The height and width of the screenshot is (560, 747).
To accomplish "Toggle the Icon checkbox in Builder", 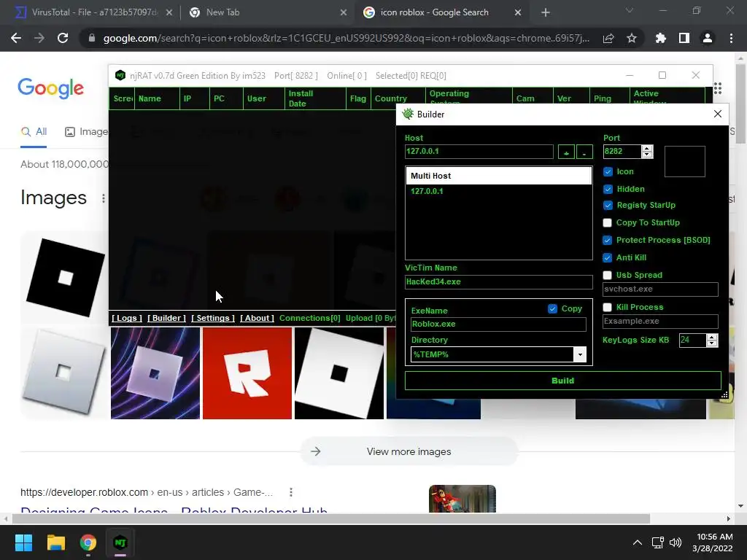I will click(608, 171).
